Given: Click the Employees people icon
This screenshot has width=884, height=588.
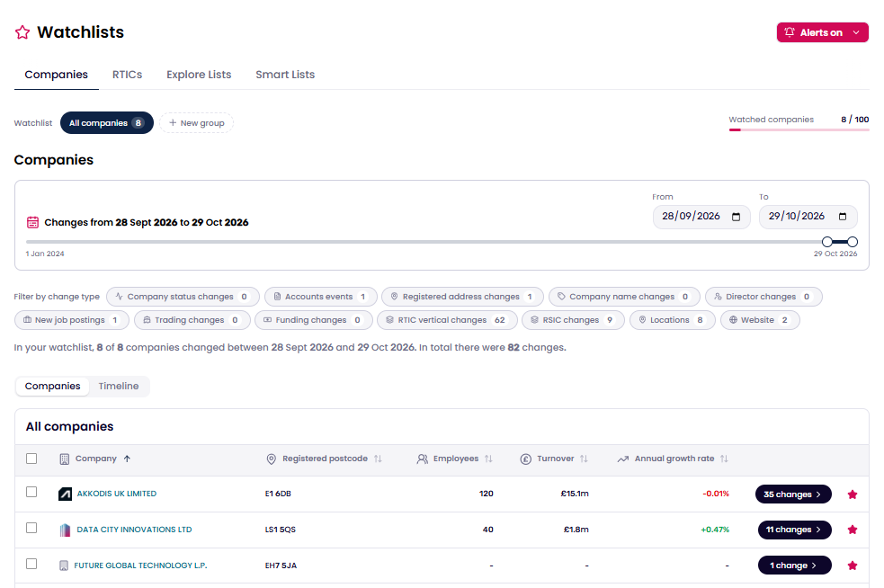Looking at the screenshot, I should coord(423,459).
